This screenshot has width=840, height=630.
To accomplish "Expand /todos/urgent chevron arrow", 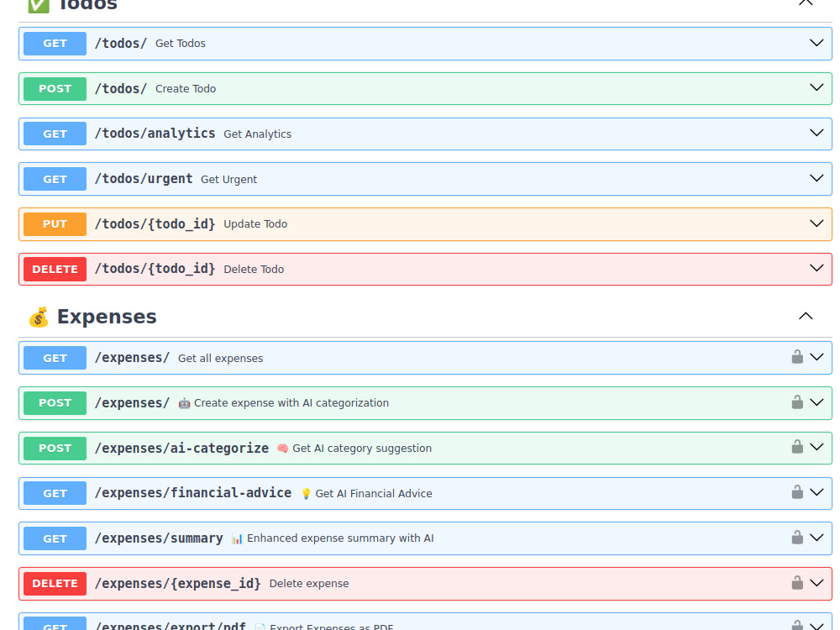I will (x=816, y=178).
